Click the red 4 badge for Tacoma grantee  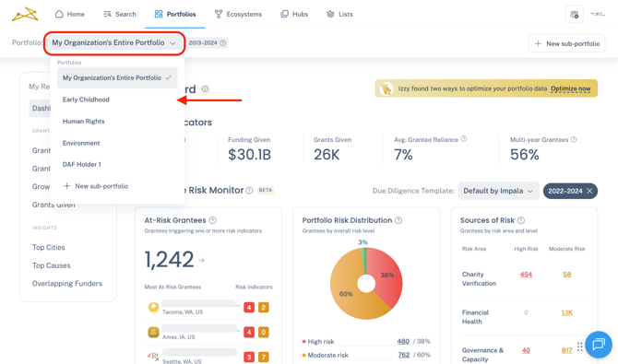point(249,307)
